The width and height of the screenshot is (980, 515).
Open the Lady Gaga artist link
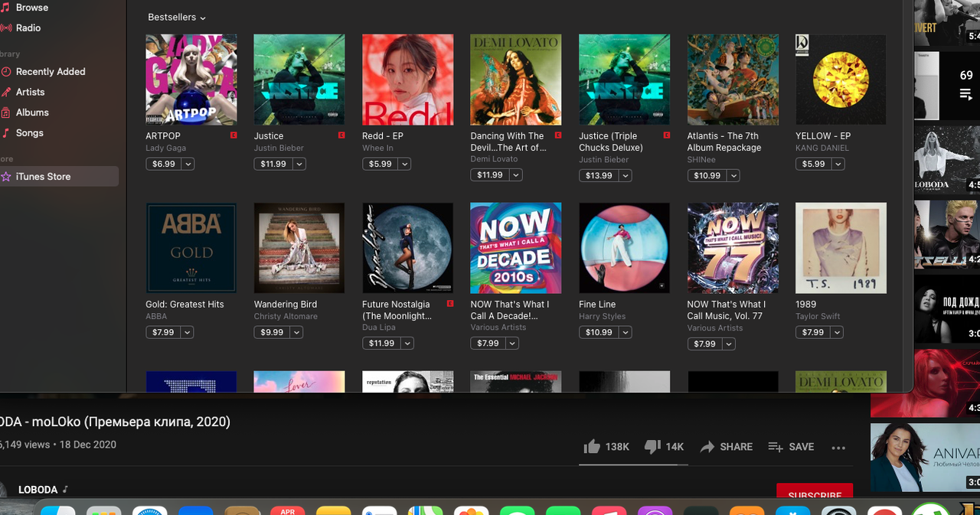click(165, 148)
